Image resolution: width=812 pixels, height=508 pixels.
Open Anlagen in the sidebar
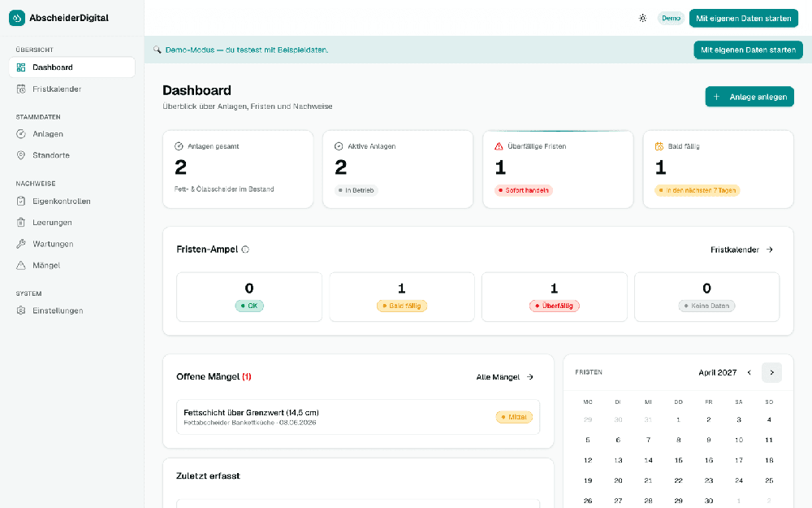coord(72,134)
